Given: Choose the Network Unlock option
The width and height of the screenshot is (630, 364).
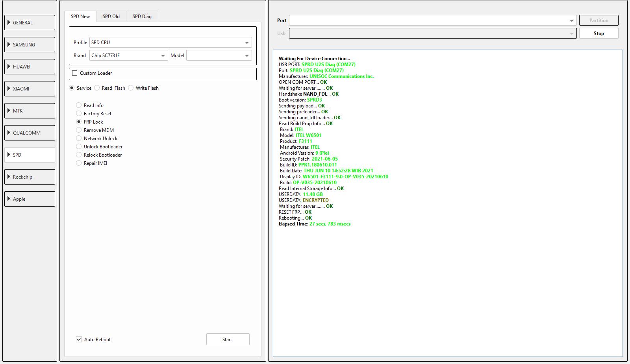Looking at the screenshot, I should tap(79, 139).
